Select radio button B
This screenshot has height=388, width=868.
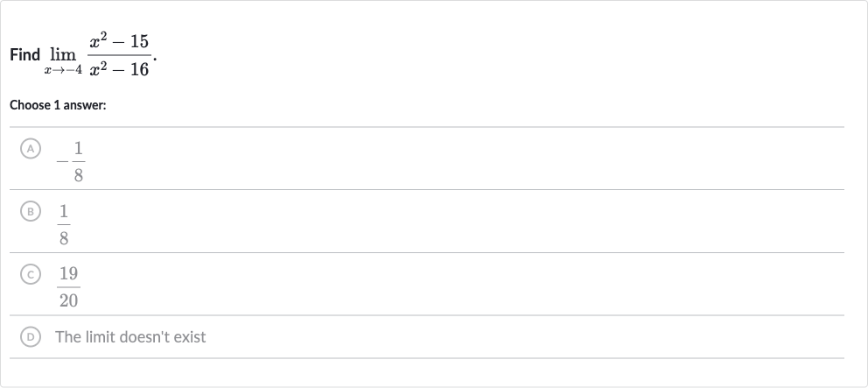[31, 211]
